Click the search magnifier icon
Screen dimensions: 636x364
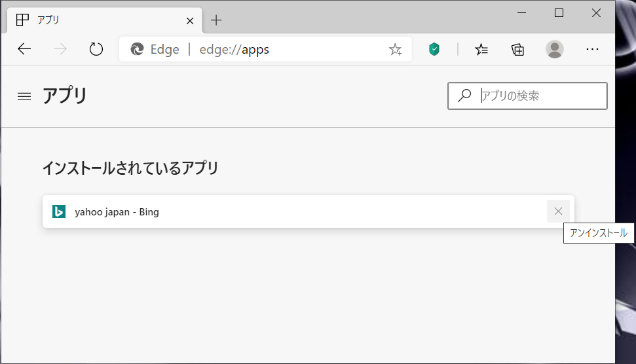tap(464, 96)
